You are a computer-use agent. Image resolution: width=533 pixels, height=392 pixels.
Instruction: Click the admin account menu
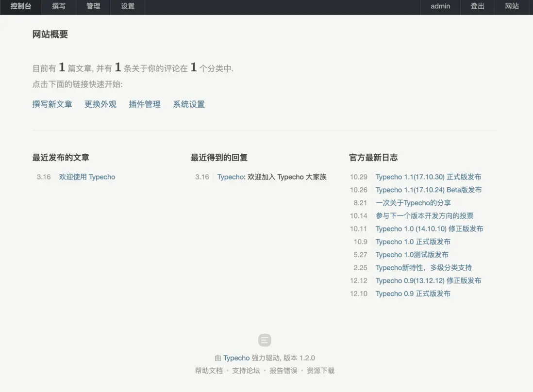(x=440, y=7)
